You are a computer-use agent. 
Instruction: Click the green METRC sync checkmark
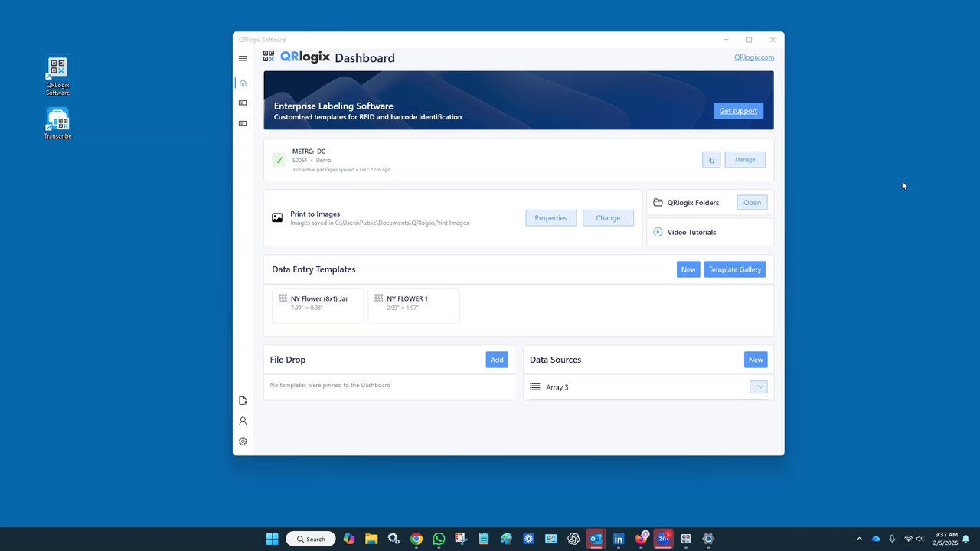[x=279, y=160]
